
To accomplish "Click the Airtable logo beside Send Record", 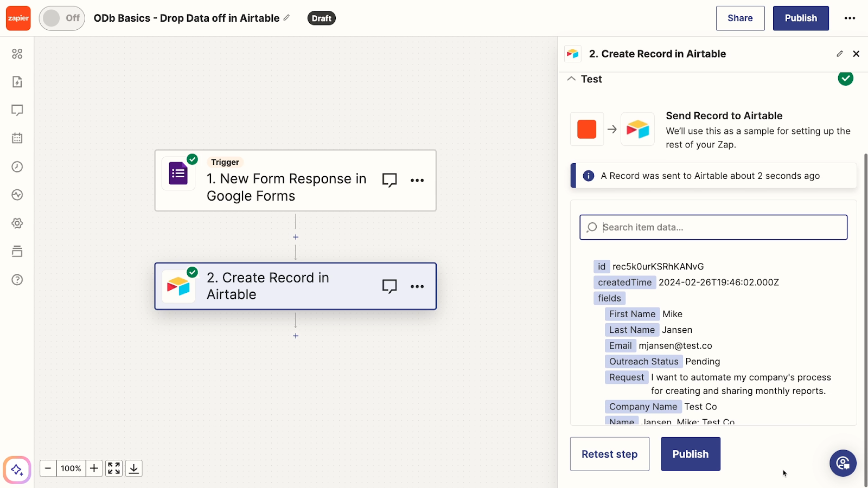I will 637,129.
